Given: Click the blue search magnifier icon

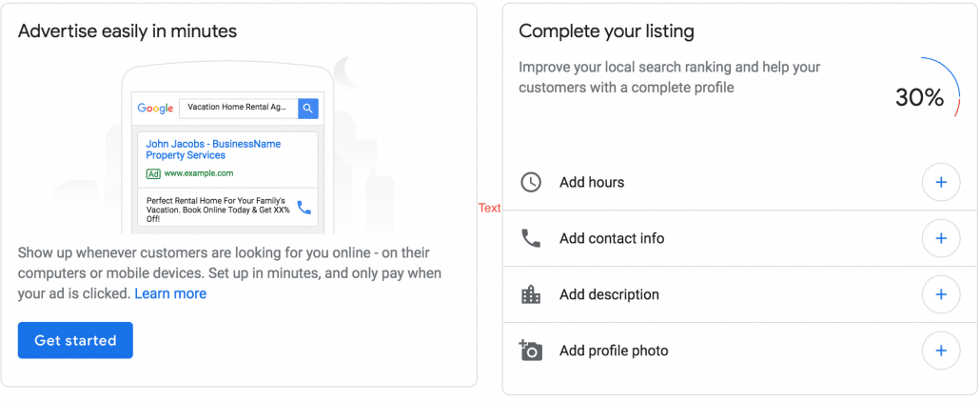Looking at the screenshot, I should (307, 109).
